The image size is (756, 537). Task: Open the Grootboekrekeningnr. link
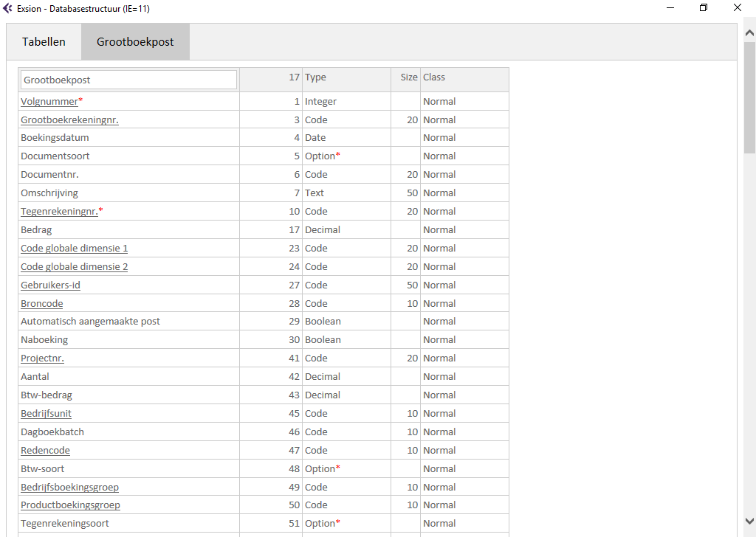[x=69, y=120]
